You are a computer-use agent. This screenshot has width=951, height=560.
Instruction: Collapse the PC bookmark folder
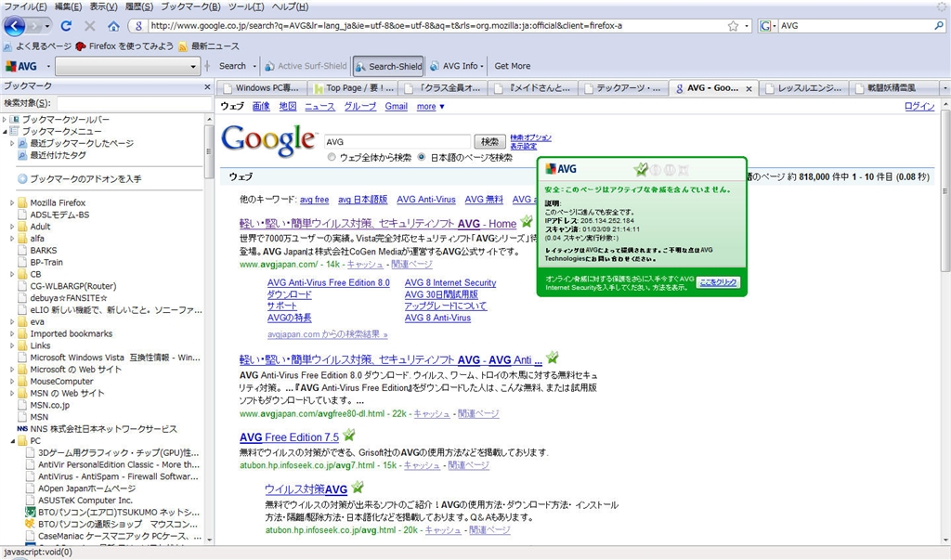click(12, 441)
